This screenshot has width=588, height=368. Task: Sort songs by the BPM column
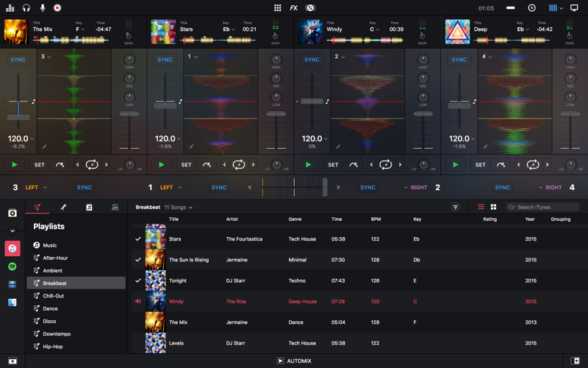376,219
